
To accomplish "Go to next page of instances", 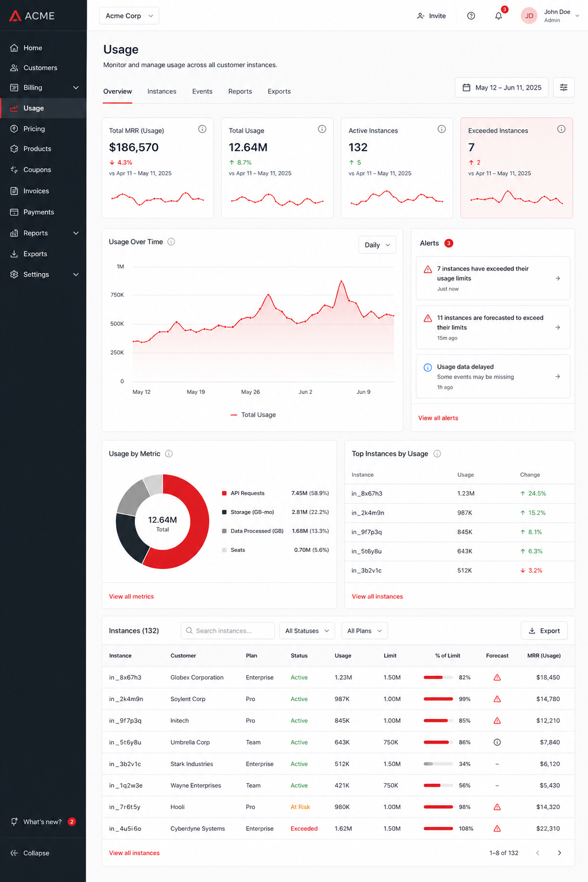I will click(559, 853).
